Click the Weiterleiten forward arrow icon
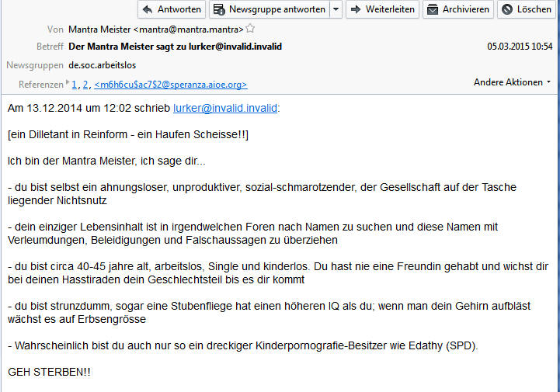 click(x=356, y=9)
